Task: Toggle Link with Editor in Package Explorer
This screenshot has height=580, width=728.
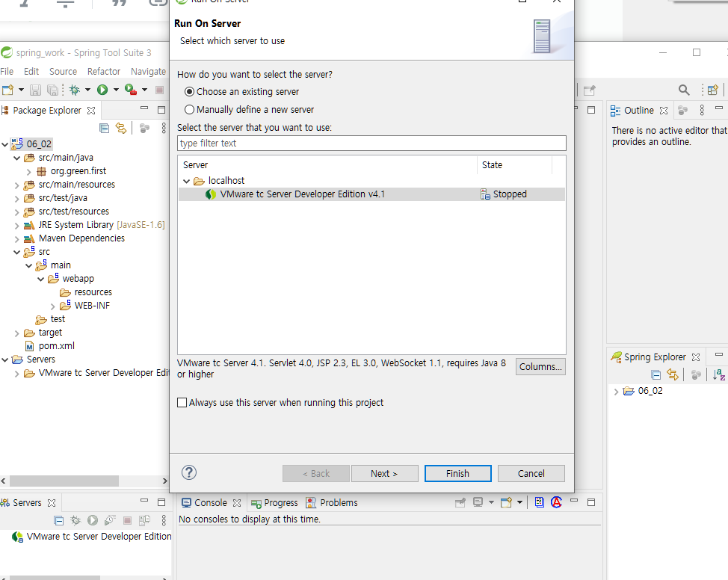Action: click(121, 128)
